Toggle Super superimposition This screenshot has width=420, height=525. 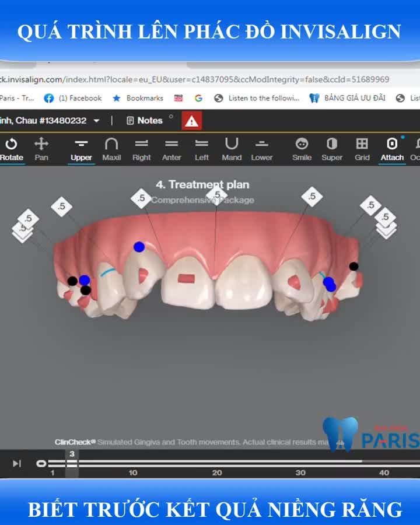tap(331, 149)
